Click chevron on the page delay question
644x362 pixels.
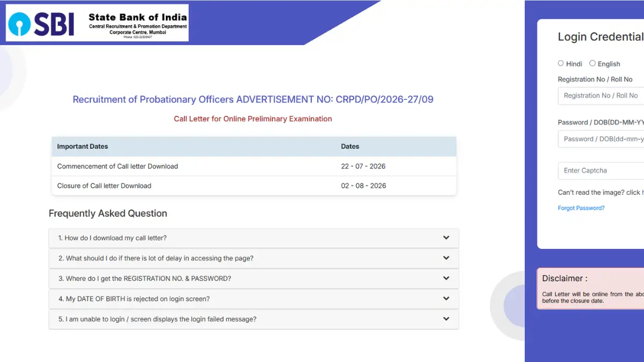(446, 258)
